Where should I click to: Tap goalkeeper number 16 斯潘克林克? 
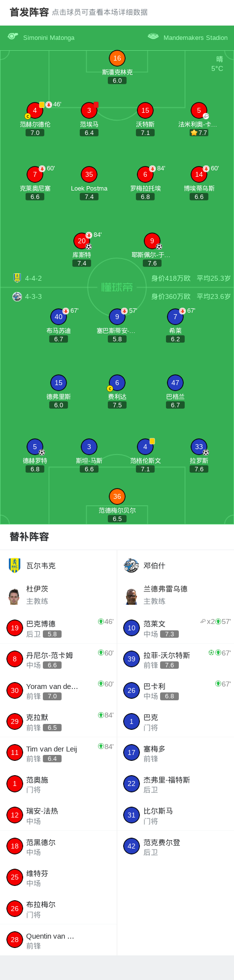tap(117, 58)
